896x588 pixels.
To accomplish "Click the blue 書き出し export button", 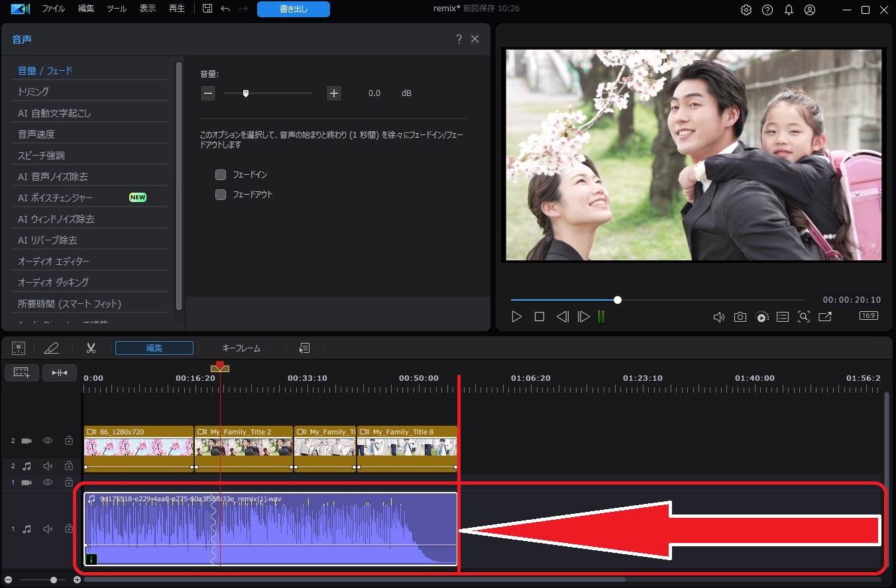I will pyautogui.click(x=293, y=9).
